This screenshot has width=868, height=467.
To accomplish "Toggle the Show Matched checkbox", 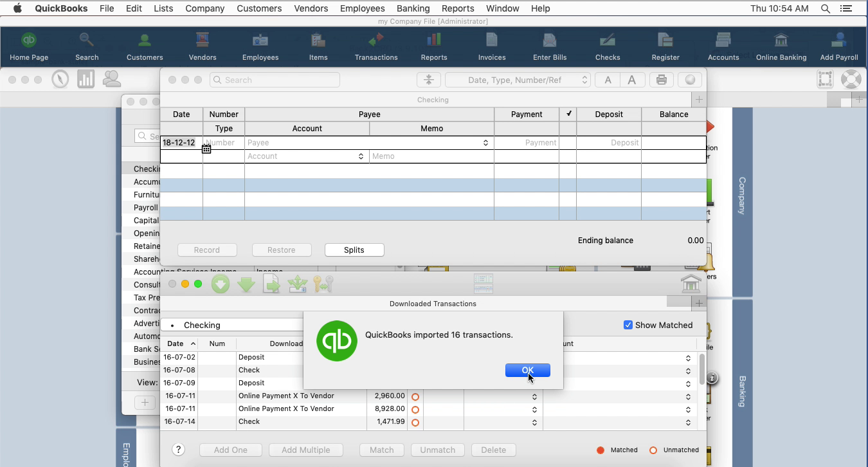I will point(628,325).
